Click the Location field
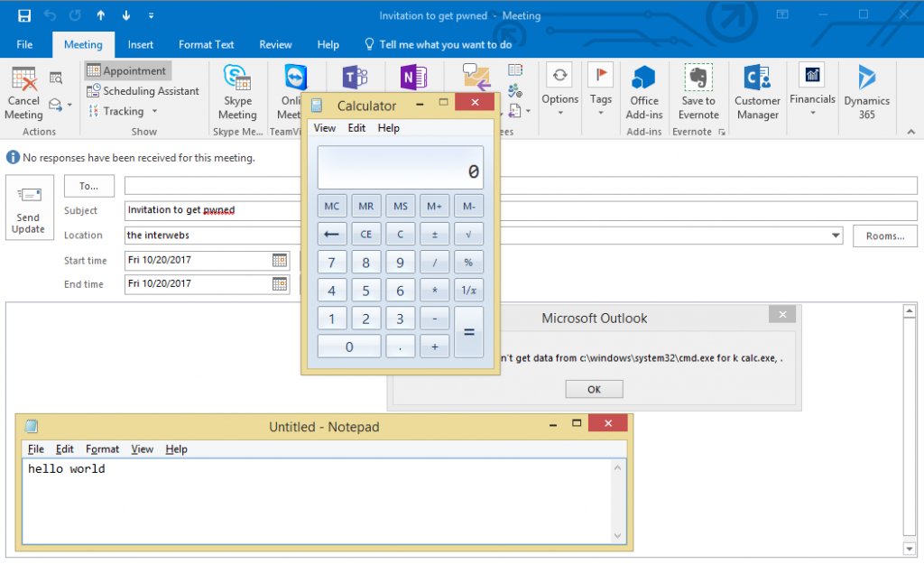The height and width of the screenshot is (564, 924). 484,236
